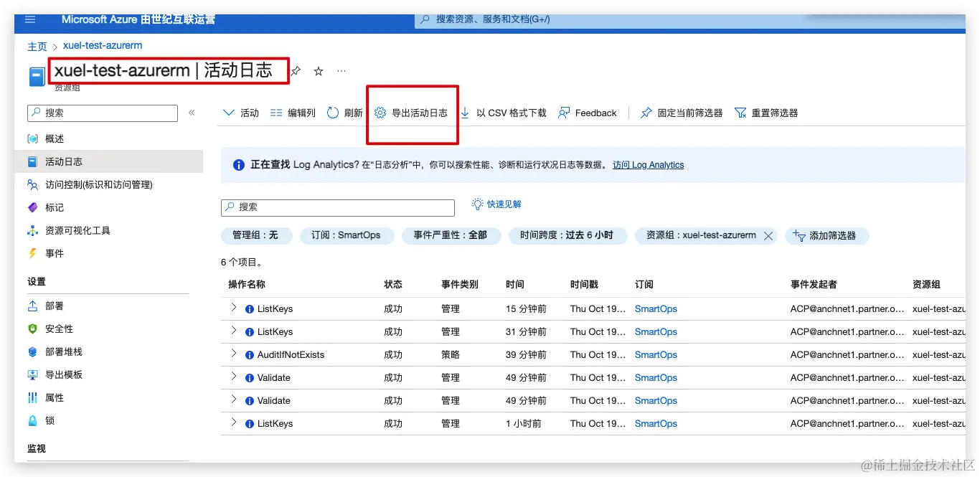Collapse the left sidebar with double chevron

click(192, 113)
